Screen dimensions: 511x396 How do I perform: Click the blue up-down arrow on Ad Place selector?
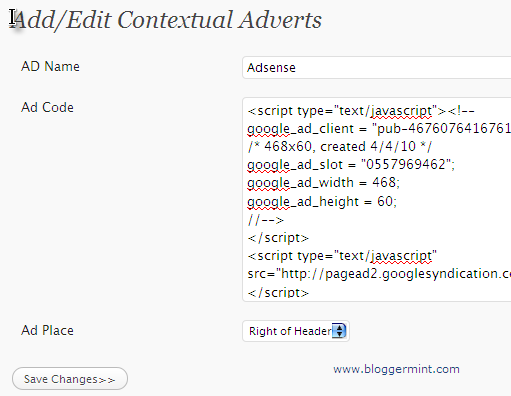(339, 331)
